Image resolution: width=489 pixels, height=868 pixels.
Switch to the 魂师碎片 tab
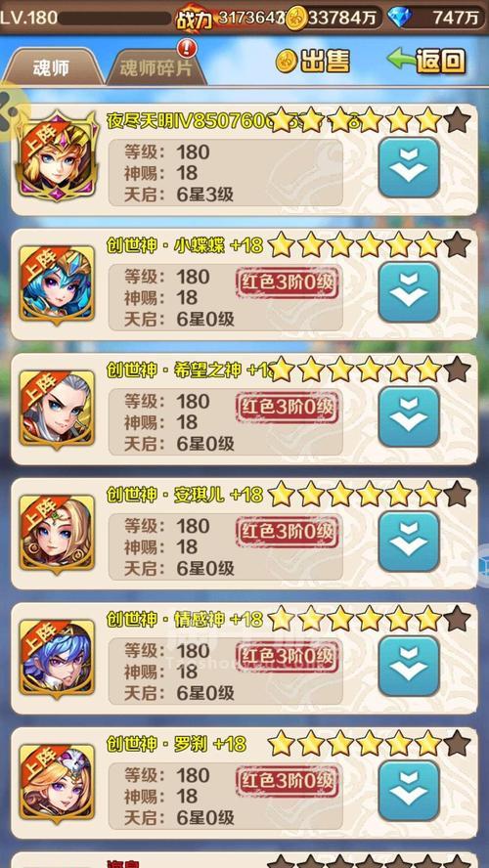156,68
